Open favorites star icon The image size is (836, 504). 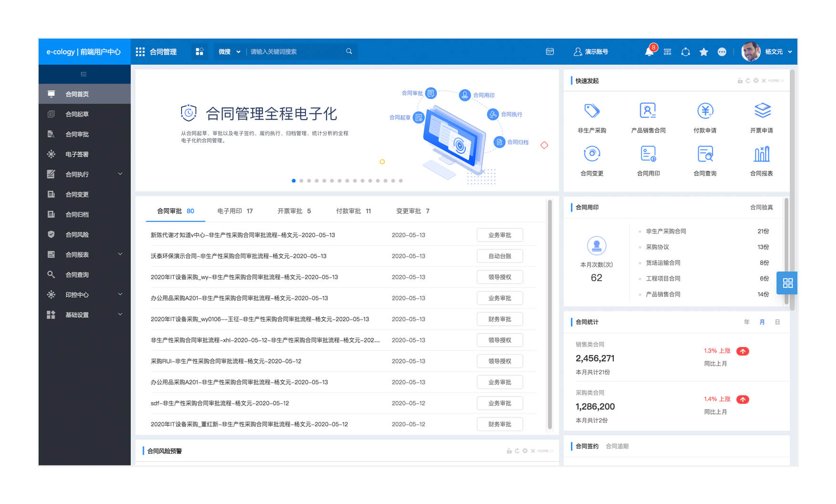point(703,51)
